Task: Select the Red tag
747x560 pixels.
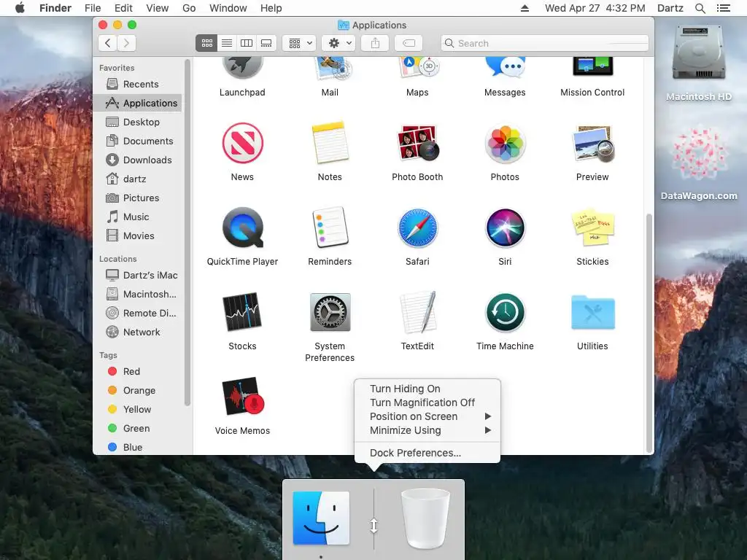Action: tap(138, 371)
